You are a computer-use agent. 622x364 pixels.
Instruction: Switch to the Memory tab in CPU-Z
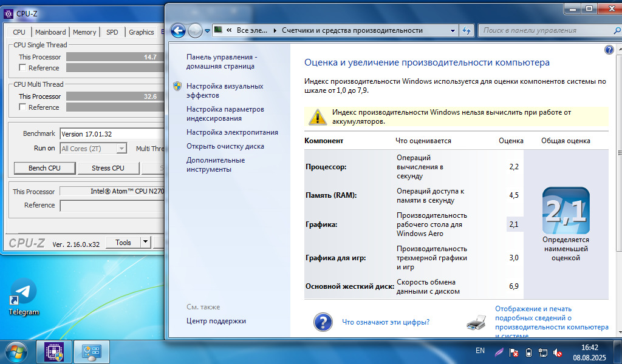point(84,32)
